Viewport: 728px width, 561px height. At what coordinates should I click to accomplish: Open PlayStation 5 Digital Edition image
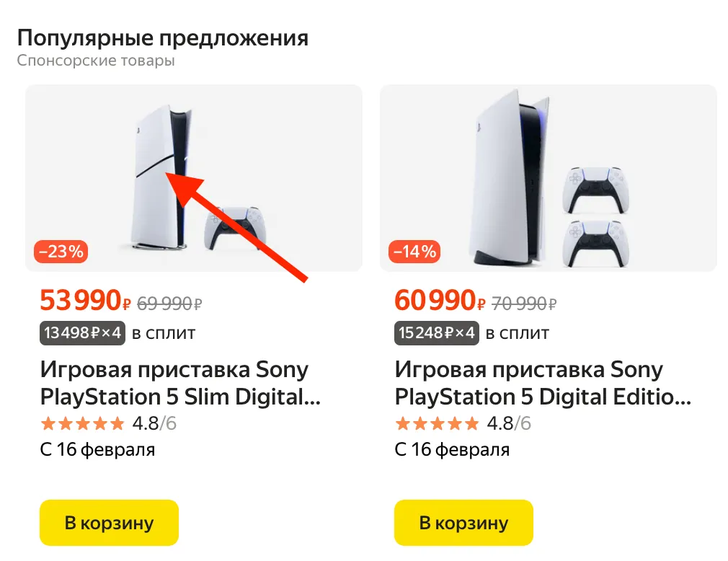click(x=549, y=178)
